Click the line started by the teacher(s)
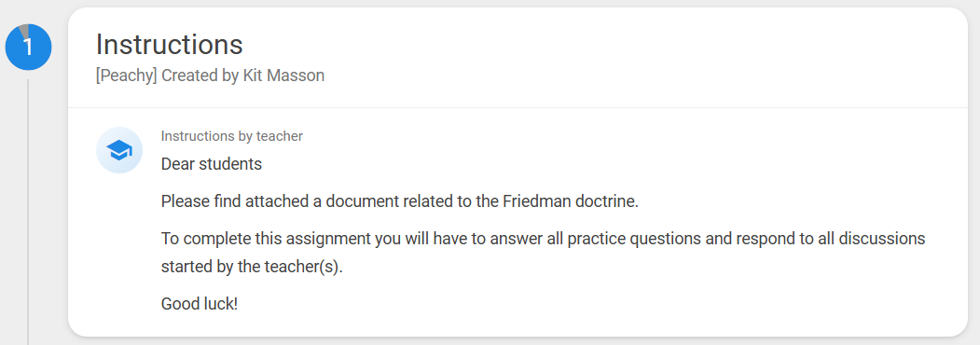Viewport: 980px width, 345px height. pyautogui.click(x=253, y=267)
